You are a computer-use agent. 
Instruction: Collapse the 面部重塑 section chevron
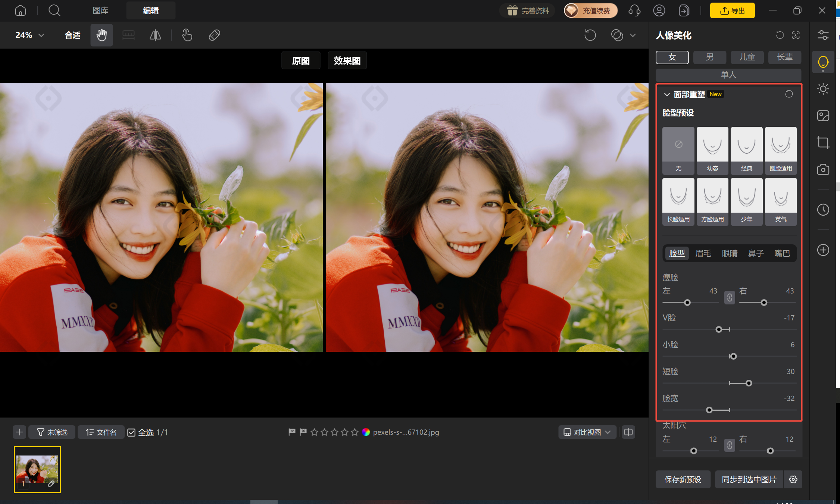click(x=666, y=94)
